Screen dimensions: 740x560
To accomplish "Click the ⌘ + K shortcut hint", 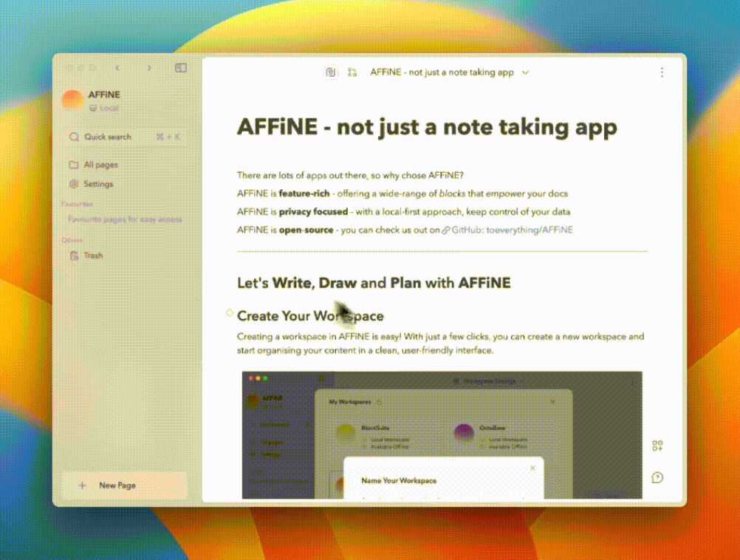I will point(168,137).
